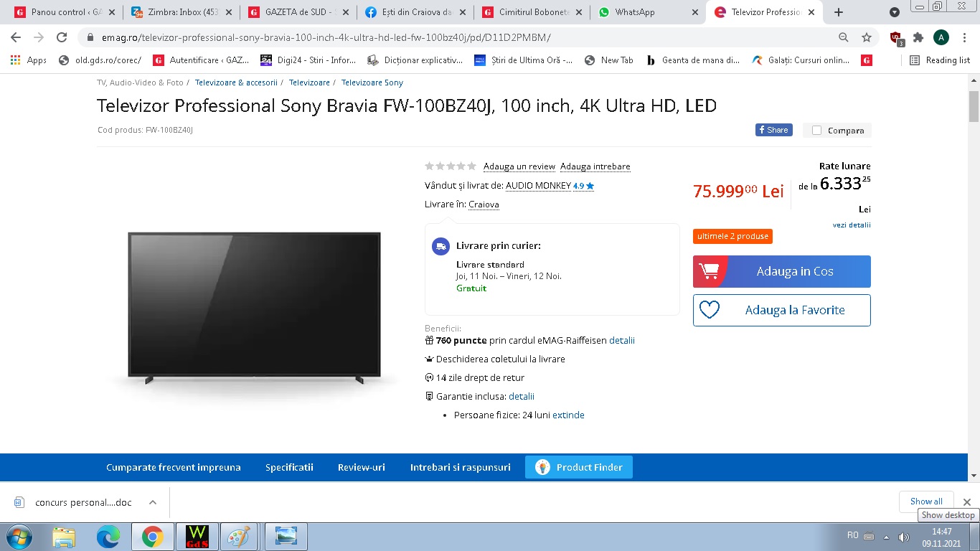
Task: Bookmark this page with star icon
Action: 867,37
